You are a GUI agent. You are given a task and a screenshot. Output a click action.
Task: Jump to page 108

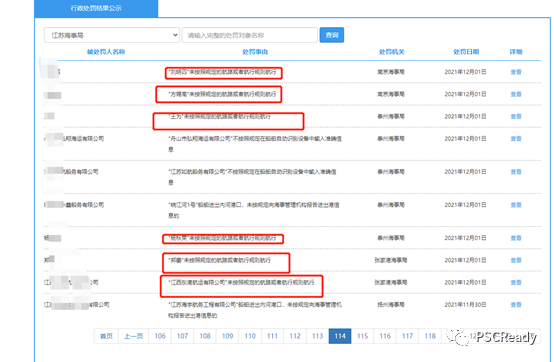tap(205, 336)
